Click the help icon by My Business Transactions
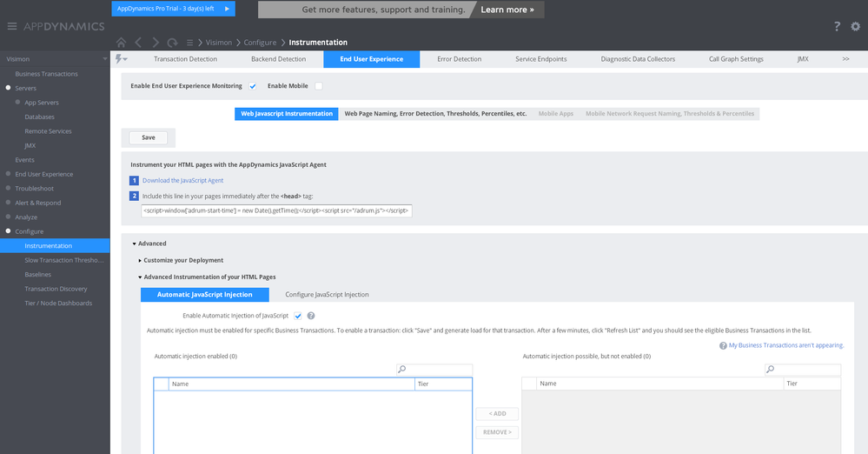The height and width of the screenshot is (454, 868). [723, 345]
